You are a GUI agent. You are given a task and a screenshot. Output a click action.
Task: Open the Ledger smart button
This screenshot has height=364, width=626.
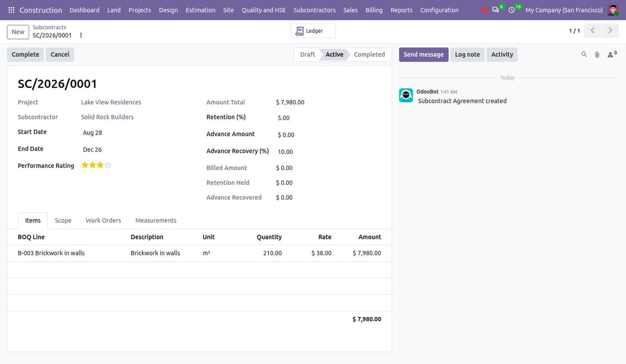[313, 31]
